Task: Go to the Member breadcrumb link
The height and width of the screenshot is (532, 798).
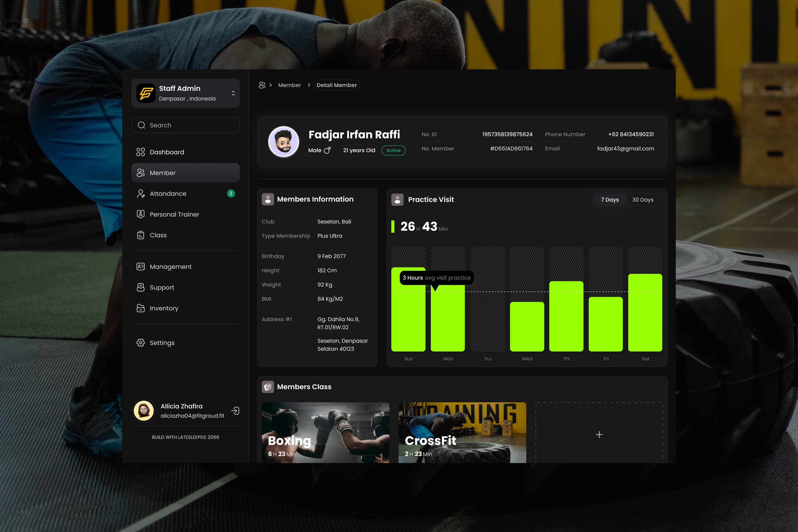Action: tap(289, 85)
